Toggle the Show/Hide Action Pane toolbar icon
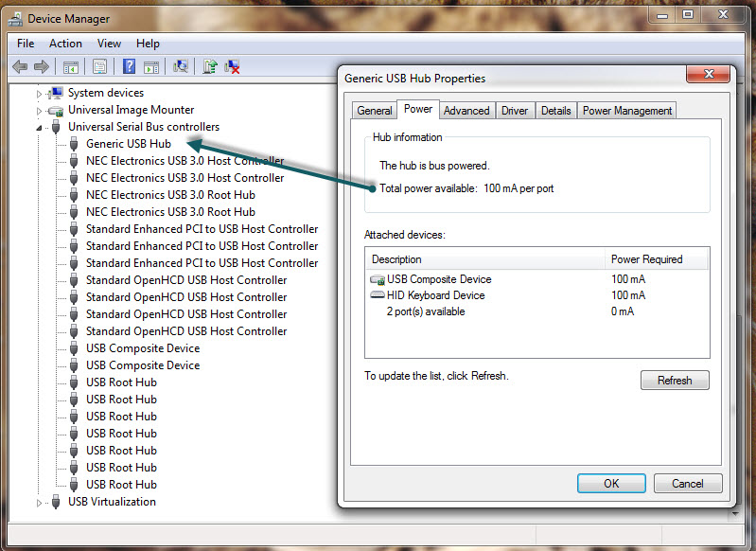 (x=151, y=66)
